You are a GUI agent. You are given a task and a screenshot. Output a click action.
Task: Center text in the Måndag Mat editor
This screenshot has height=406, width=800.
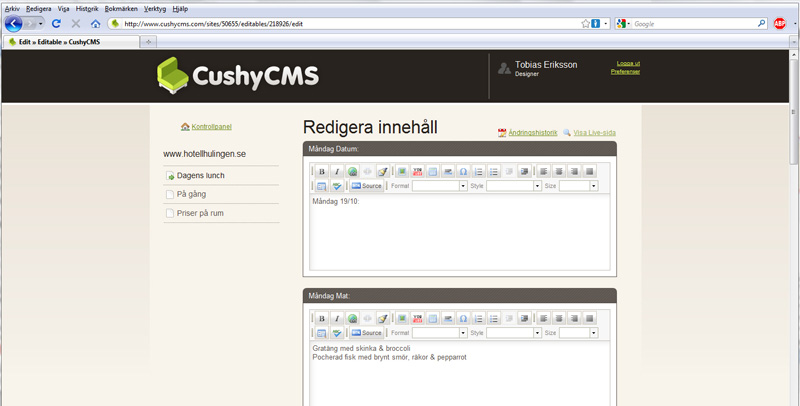click(559, 318)
